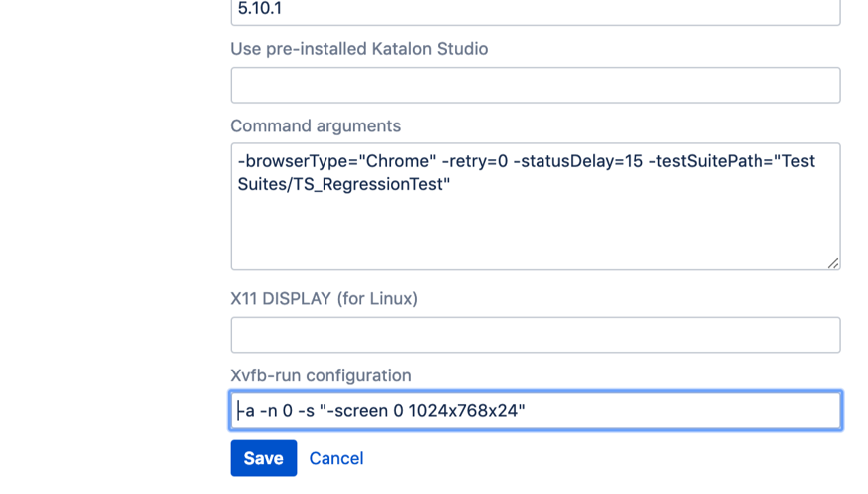The height and width of the screenshot is (494, 868).
Task: Place cursor on -browserType="Chrome" argument text
Action: click(x=336, y=161)
